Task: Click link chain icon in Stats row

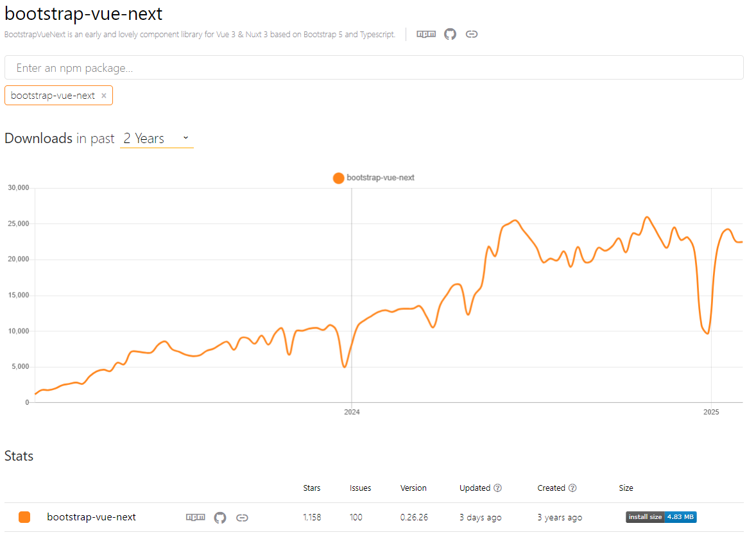Action: (242, 517)
